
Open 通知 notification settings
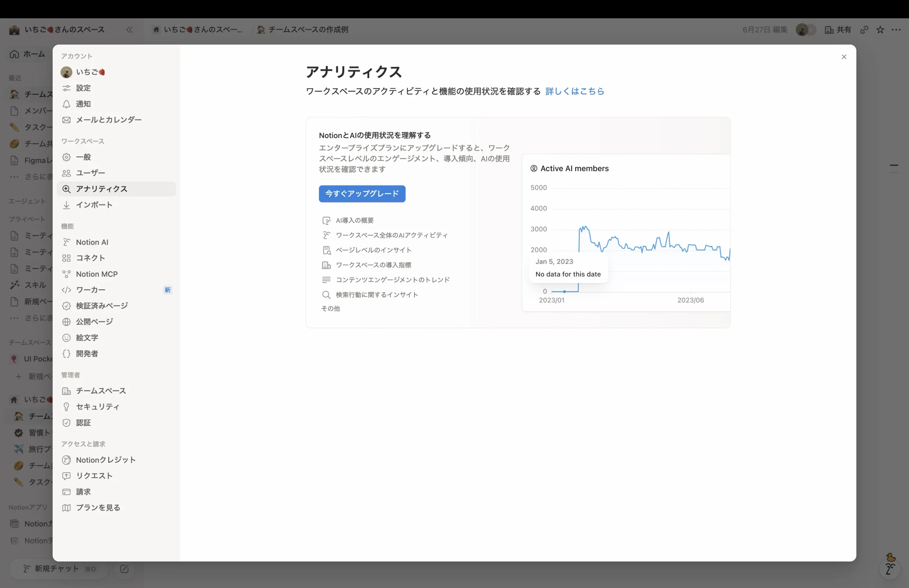pyautogui.click(x=116, y=104)
